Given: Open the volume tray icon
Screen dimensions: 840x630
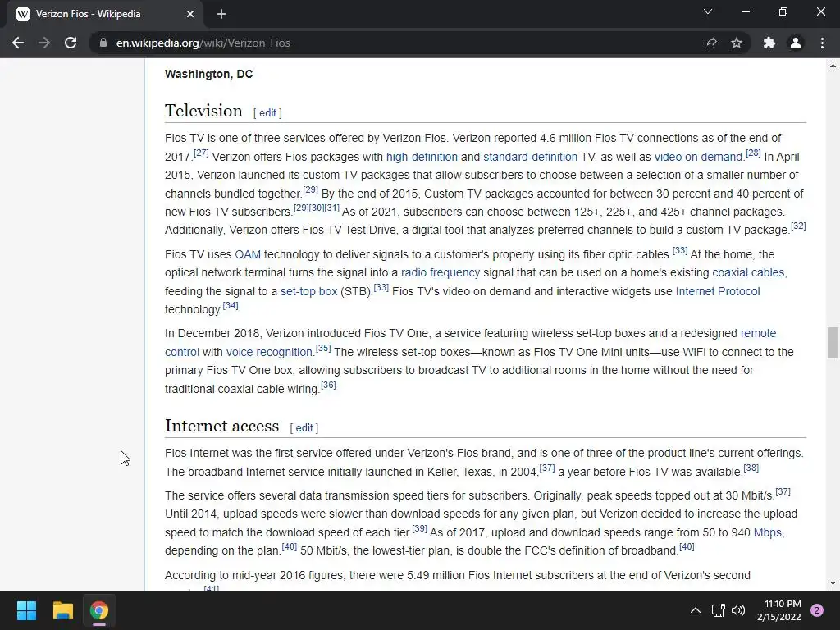Looking at the screenshot, I should 738,610.
